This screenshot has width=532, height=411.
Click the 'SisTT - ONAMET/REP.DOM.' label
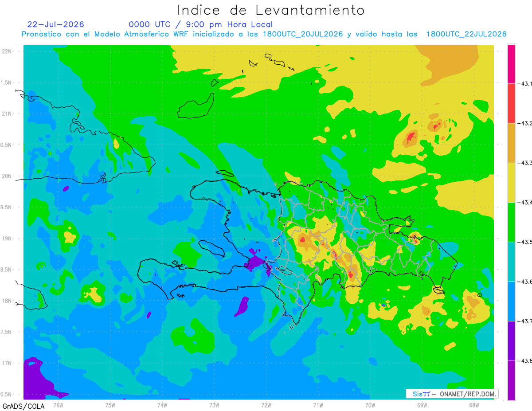(x=452, y=394)
